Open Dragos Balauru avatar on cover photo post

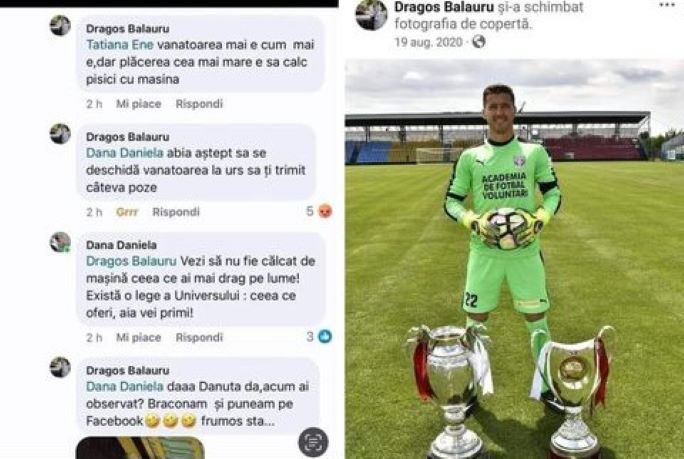[x=371, y=15]
